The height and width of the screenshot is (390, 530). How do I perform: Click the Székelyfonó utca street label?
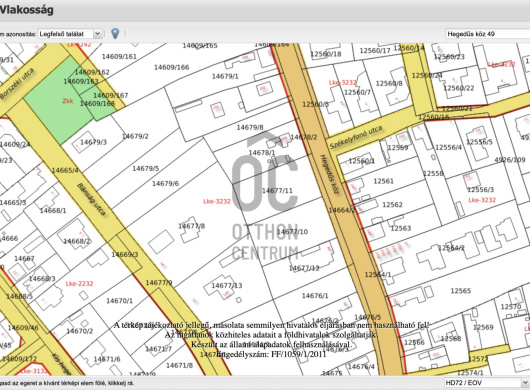(x=356, y=137)
